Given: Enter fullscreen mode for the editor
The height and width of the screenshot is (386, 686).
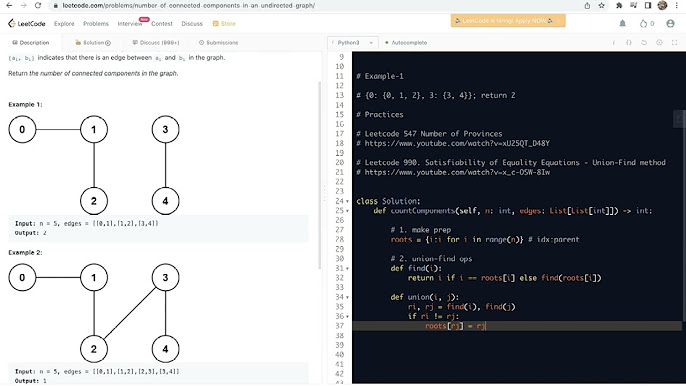Looking at the screenshot, I should (674, 42).
